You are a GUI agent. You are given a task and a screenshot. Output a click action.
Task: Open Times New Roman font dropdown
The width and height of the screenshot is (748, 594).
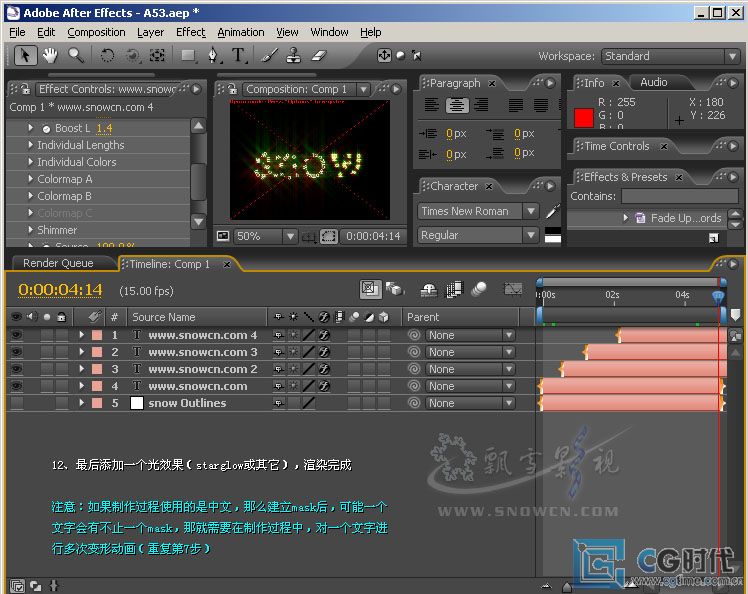478,211
